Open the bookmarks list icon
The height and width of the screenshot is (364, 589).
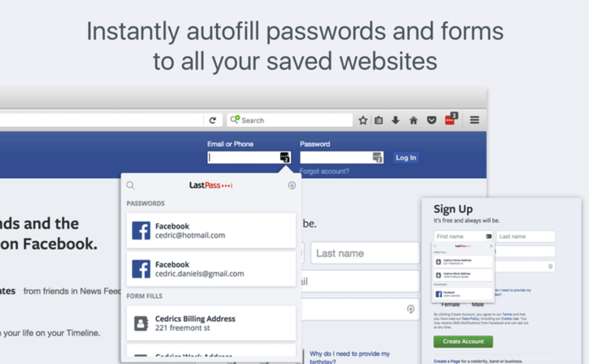coord(379,120)
